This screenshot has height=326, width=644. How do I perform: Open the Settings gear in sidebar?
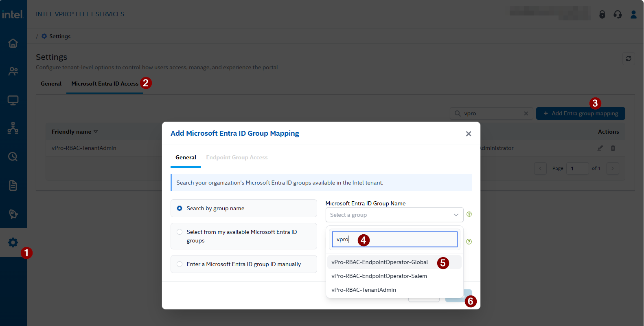pos(13,242)
